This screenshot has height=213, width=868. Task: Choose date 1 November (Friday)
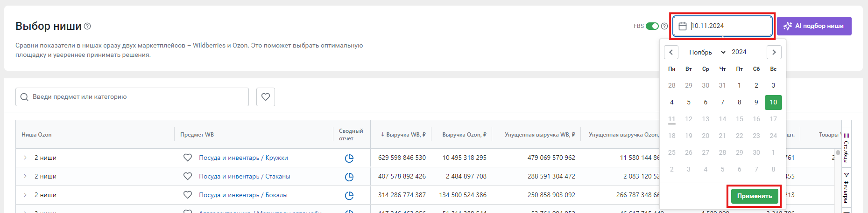pos(739,85)
